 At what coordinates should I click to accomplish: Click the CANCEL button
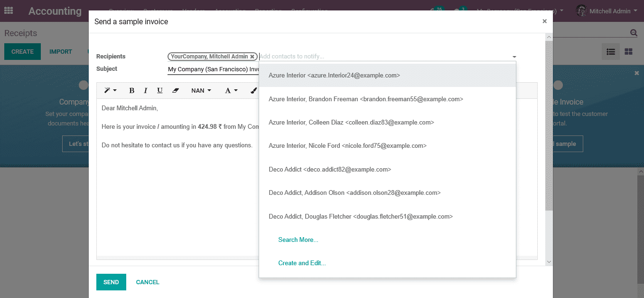pyautogui.click(x=148, y=282)
